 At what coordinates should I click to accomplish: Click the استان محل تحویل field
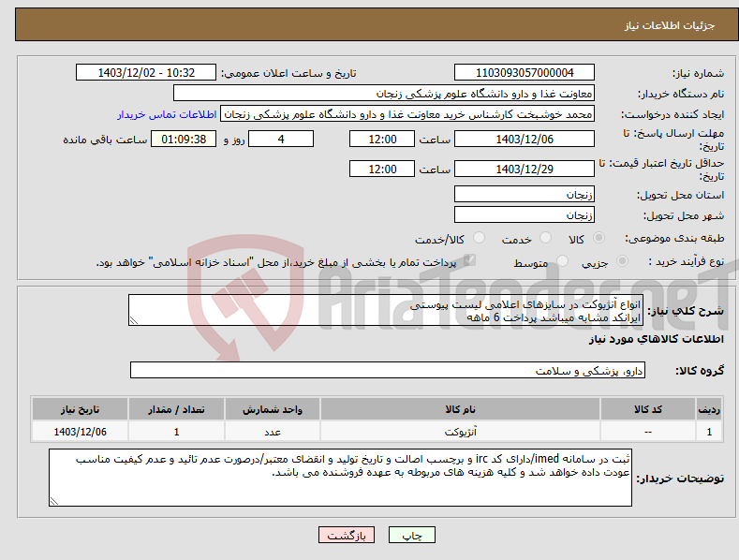(525, 194)
